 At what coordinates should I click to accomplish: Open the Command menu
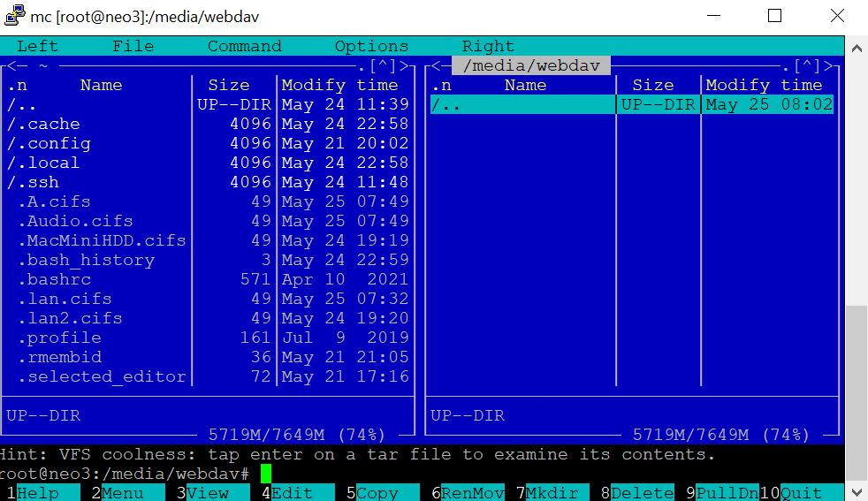244,46
